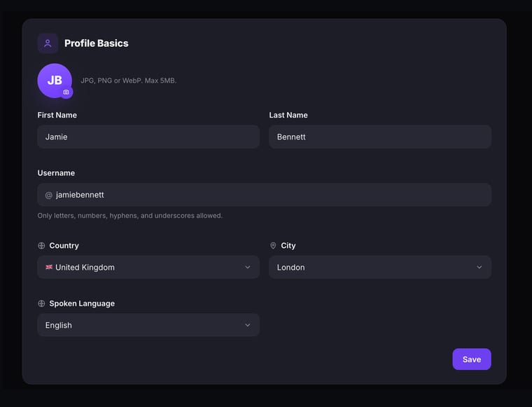Focus the Username field with jamiebennett
The width and height of the screenshot is (532, 407).
[265, 195]
